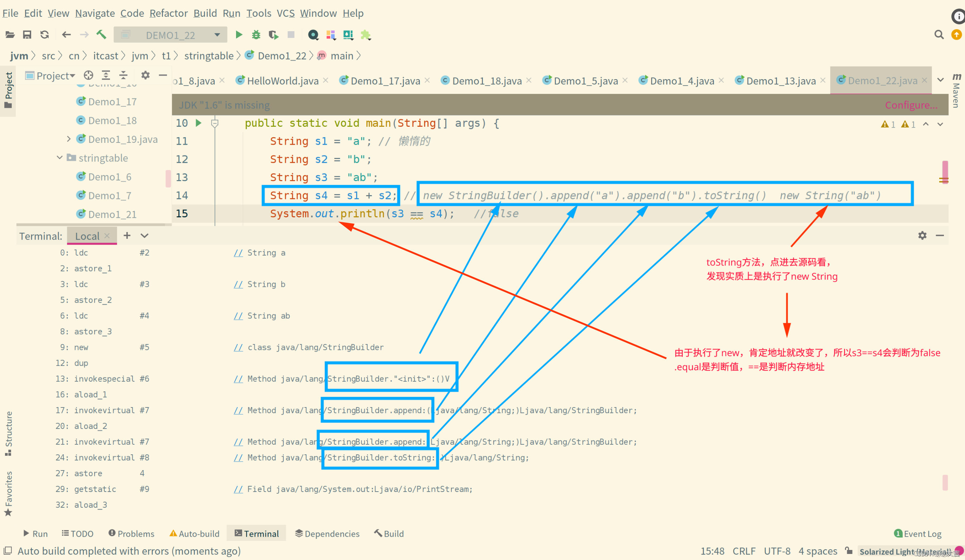Toggle tool window bars square in status bar
The width and height of the screenshot is (965, 560).
(x=8, y=550)
